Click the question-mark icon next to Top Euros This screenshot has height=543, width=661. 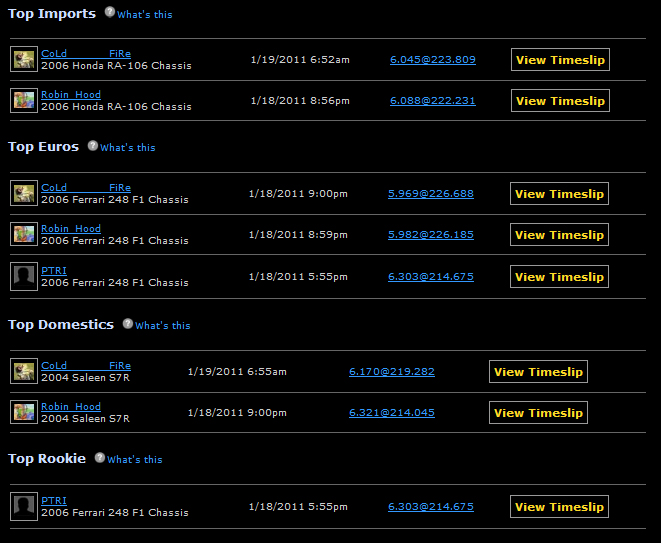(93, 146)
